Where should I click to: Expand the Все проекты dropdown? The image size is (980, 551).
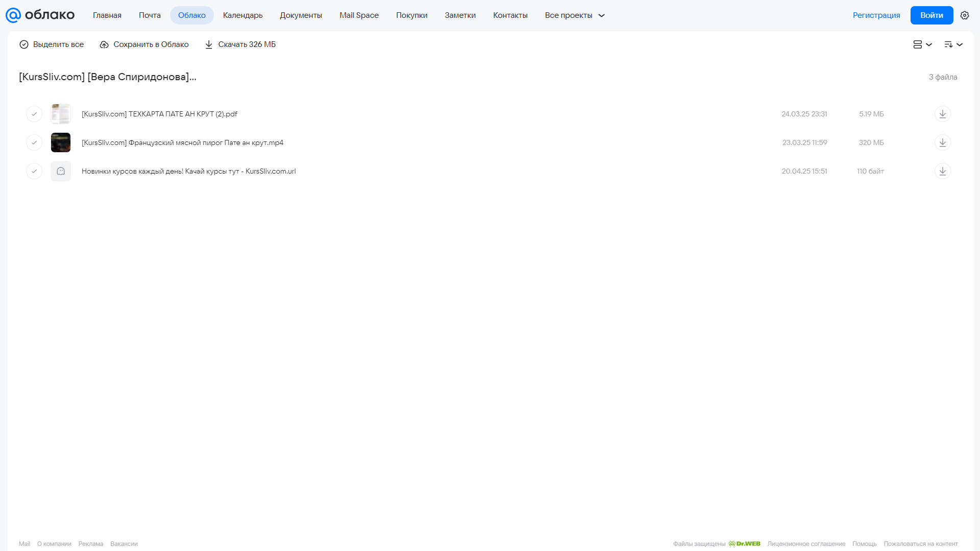pyautogui.click(x=575, y=15)
